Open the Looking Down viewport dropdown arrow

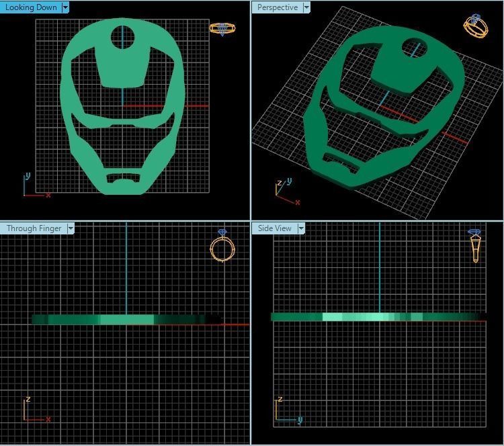tap(66, 7)
